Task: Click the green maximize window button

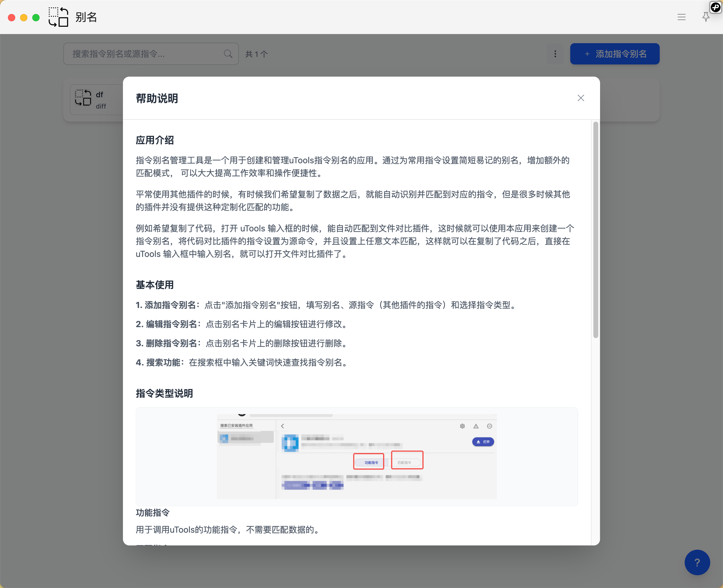Action: click(x=36, y=18)
